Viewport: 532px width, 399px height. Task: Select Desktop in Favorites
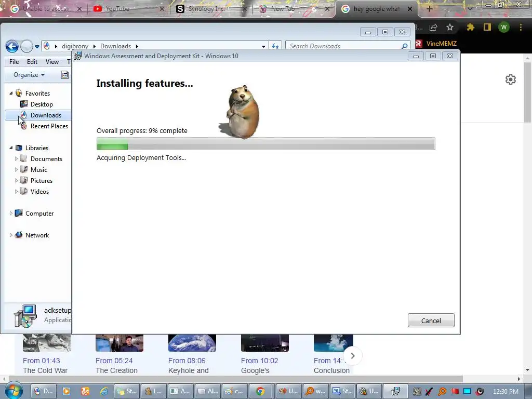pyautogui.click(x=42, y=104)
